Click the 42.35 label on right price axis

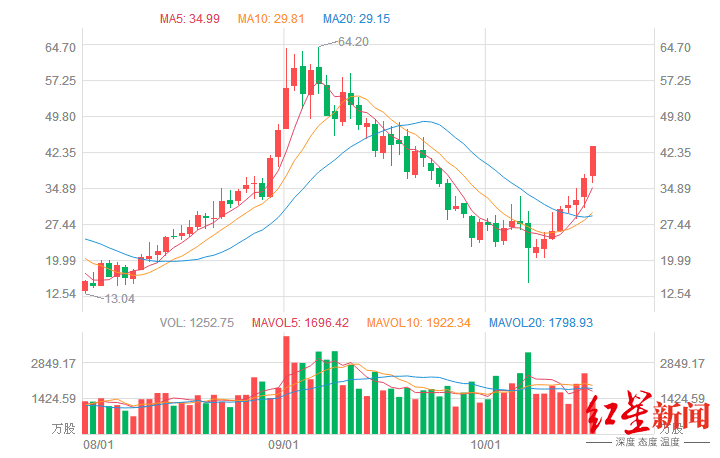[675, 152]
